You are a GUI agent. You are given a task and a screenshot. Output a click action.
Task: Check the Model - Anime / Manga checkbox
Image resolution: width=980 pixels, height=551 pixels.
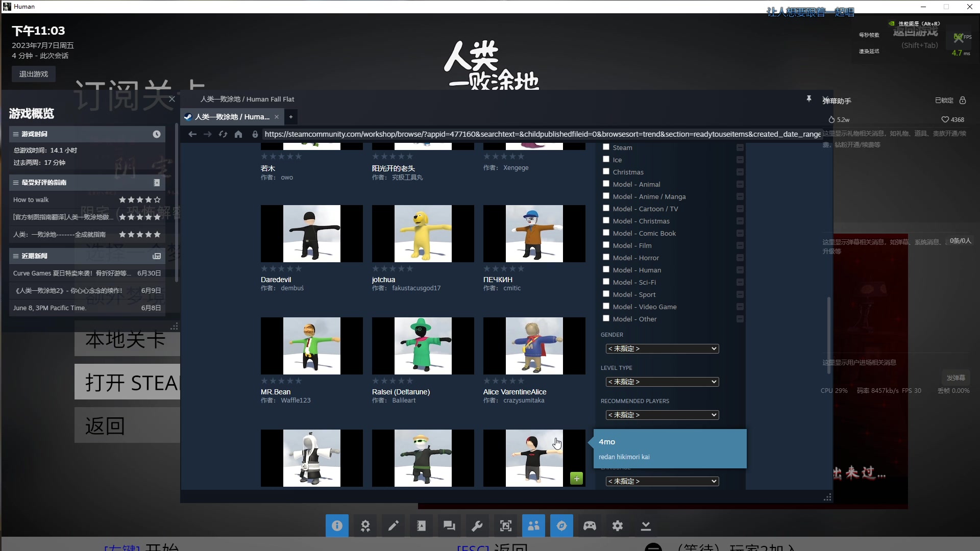click(606, 196)
